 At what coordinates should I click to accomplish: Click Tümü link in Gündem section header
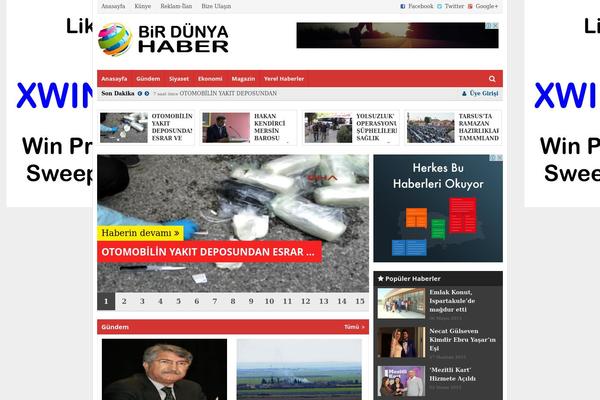pos(354,327)
